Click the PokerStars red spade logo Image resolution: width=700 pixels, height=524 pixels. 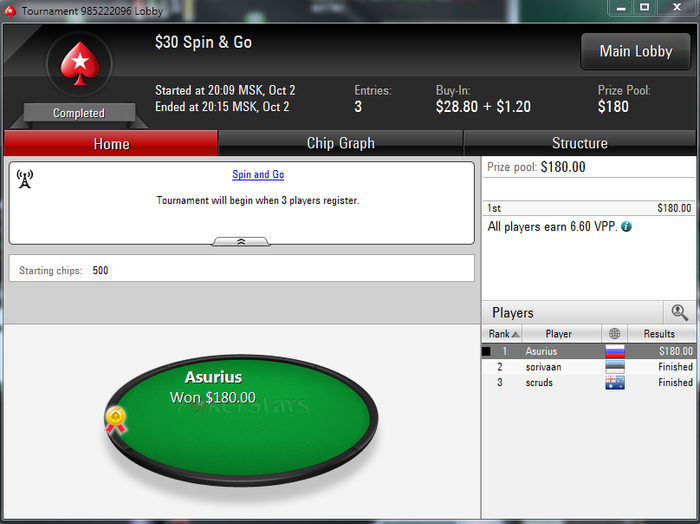click(x=80, y=63)
